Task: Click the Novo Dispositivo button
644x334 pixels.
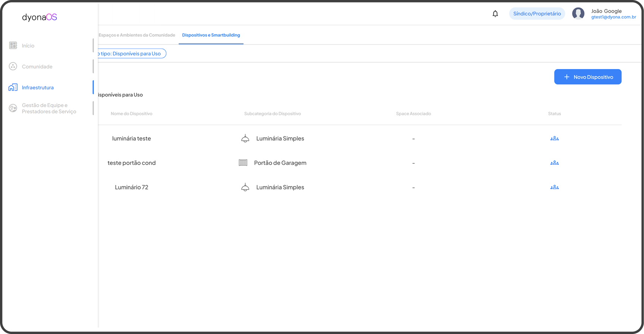Action: pos(588,77)
